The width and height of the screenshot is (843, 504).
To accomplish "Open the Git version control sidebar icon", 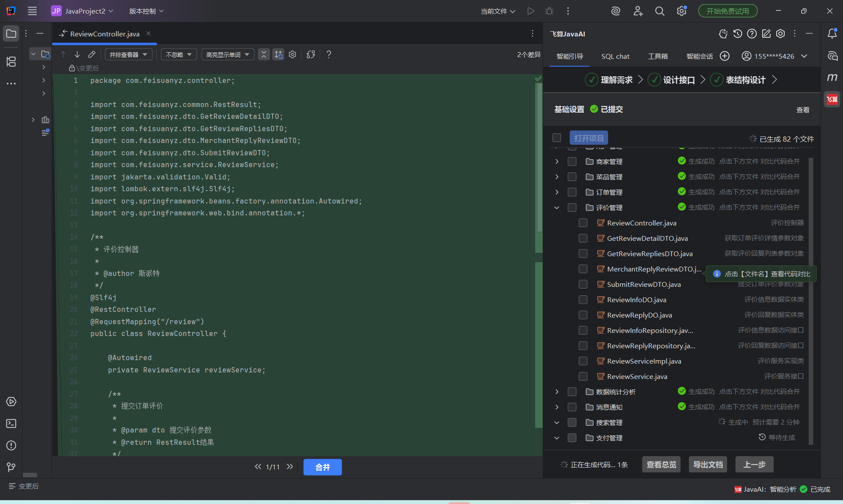I will point(11,468).
